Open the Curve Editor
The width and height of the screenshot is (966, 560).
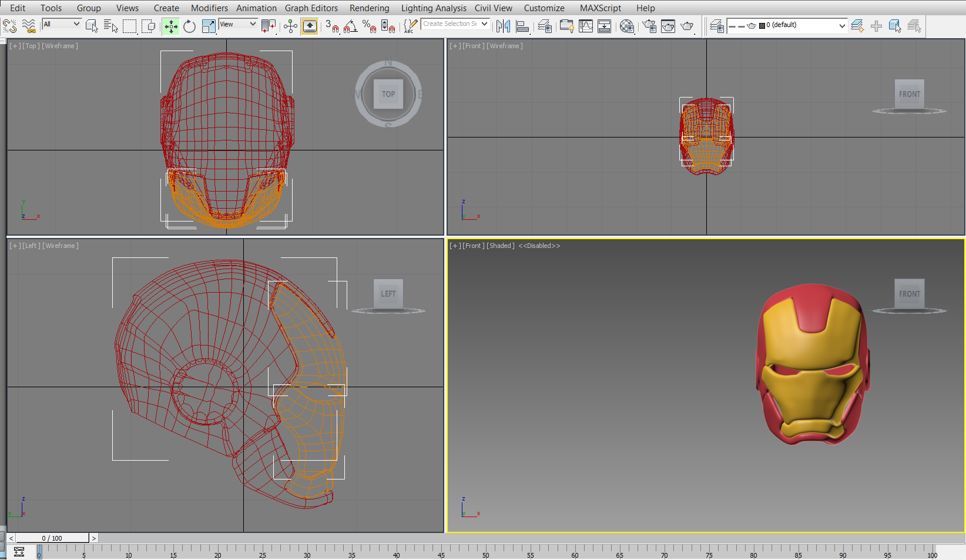point(586,26)
